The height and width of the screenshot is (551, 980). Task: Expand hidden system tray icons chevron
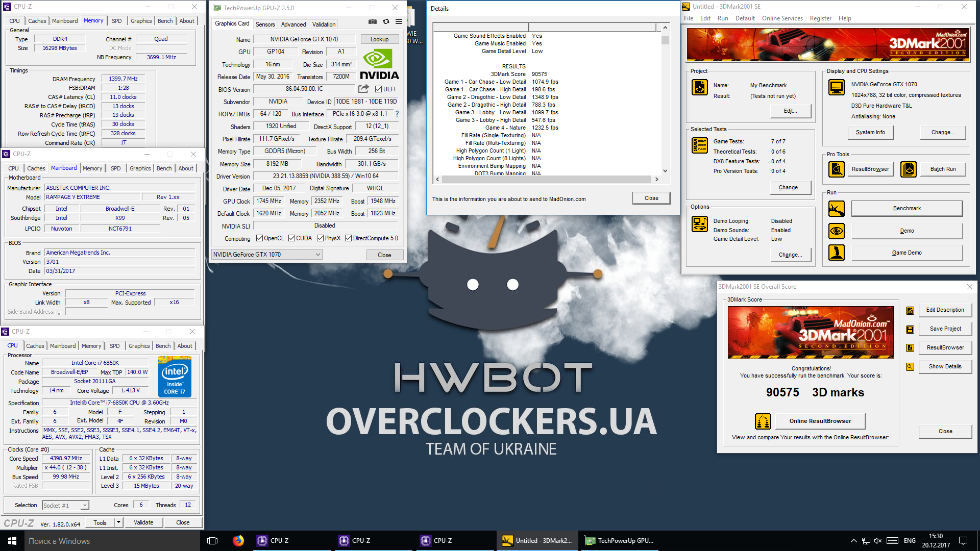coord(853,541)
